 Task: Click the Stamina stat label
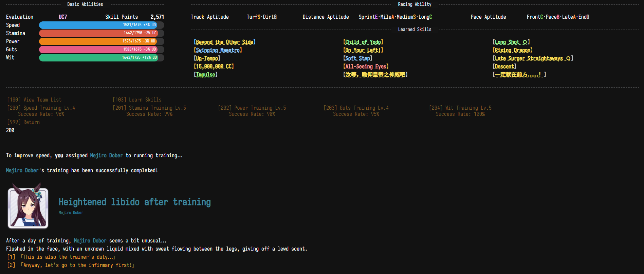click(16, 33)
